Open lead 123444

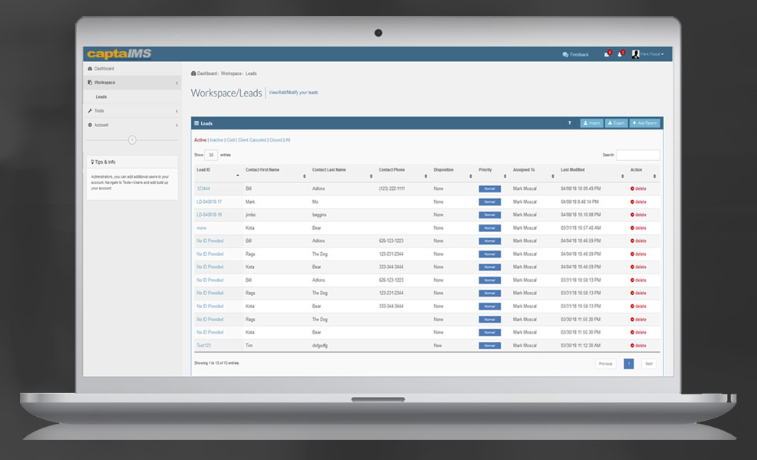(x=203, y=189)
